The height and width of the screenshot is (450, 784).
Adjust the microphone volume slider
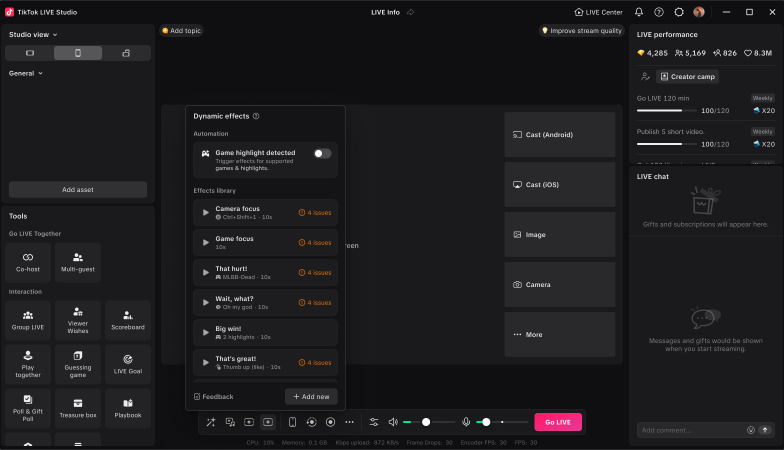point(502,422)
